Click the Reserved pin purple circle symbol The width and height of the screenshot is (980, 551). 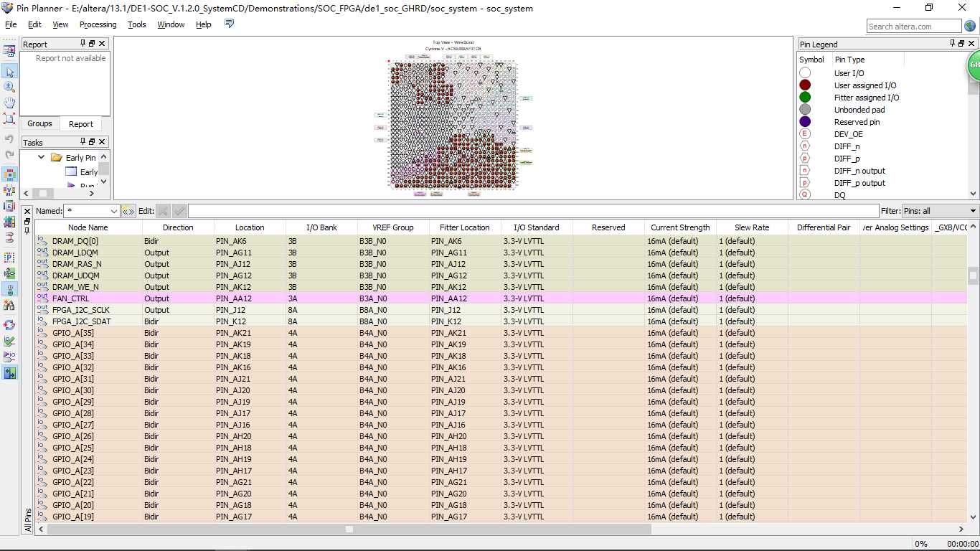tap(805, 122)
